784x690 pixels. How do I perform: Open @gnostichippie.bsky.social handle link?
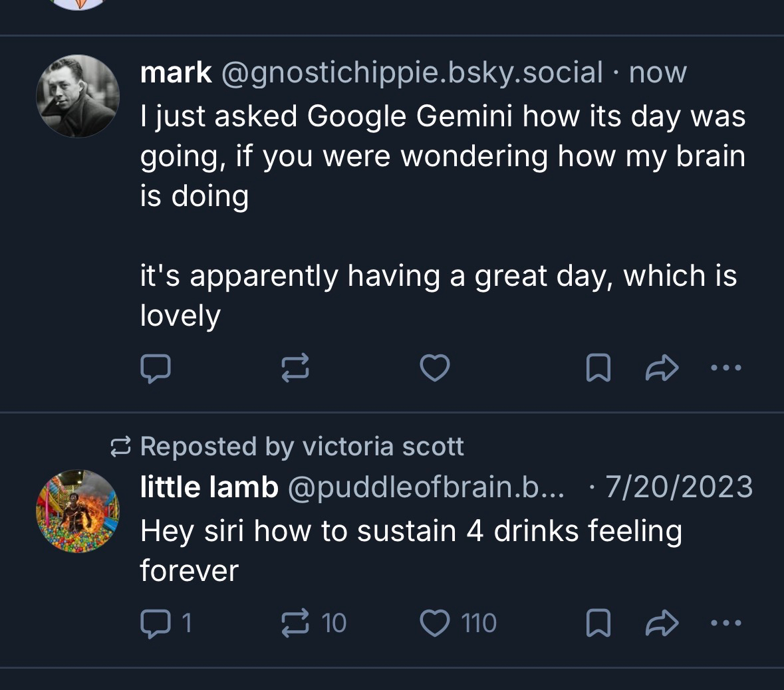pyautogui.click(x=412, y=72)
